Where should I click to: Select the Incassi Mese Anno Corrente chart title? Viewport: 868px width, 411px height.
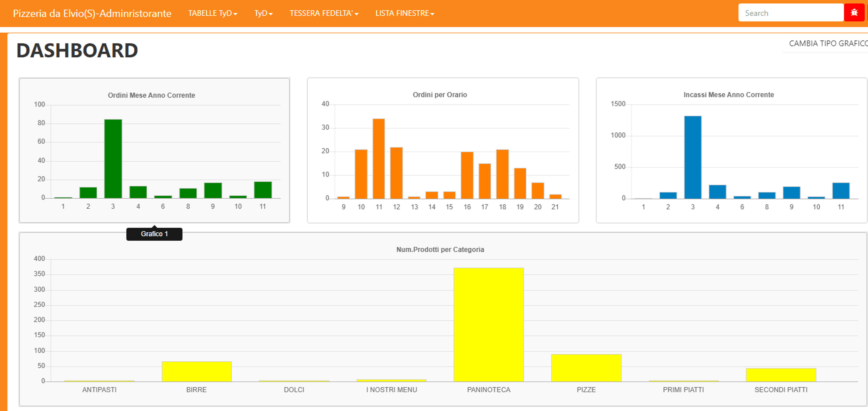(729, 95)
